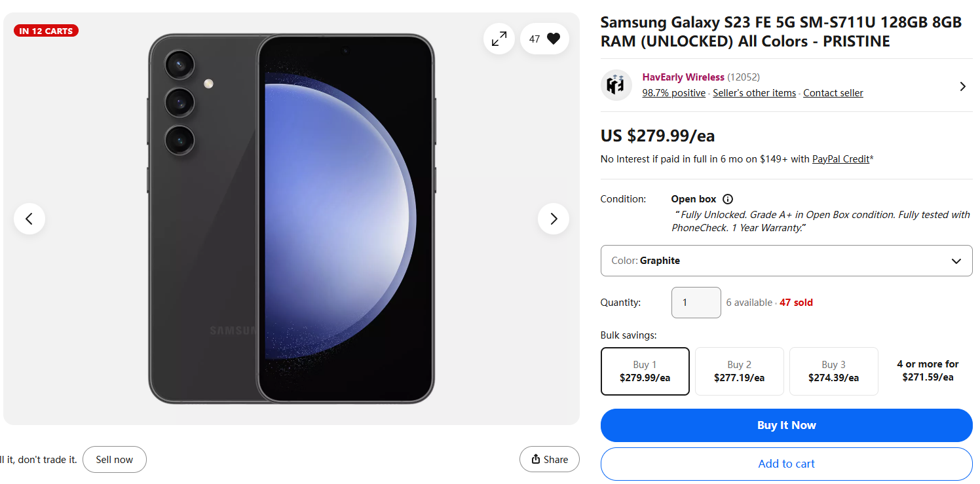The height and width of the screenshot is (484, 980).
Task: Add the phone to cart
Action: [x=786, y=464]
